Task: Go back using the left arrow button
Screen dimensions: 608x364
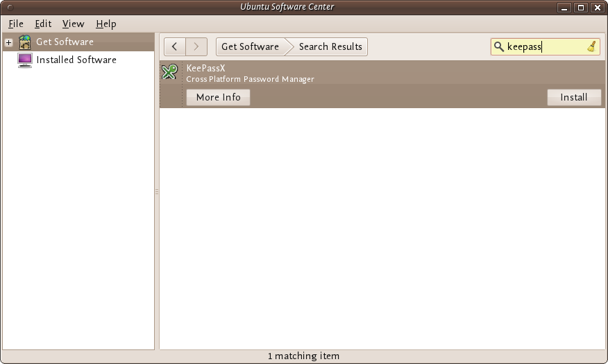Action: point(175,46)
